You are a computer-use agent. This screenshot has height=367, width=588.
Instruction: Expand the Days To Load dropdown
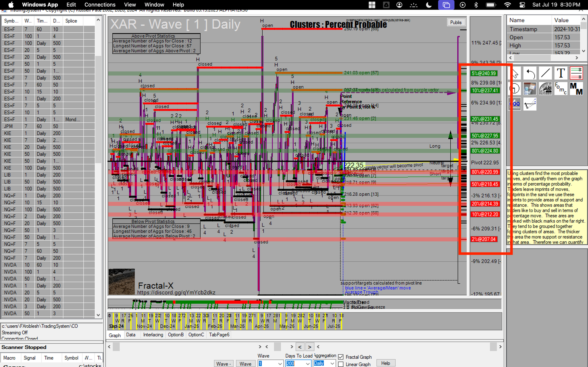point(308,363)
